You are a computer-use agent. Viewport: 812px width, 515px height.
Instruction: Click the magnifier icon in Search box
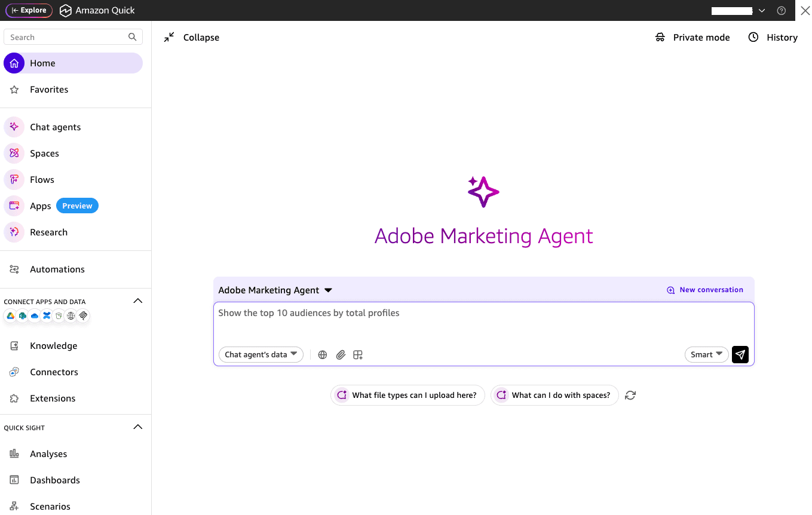[x=133, y=37]
